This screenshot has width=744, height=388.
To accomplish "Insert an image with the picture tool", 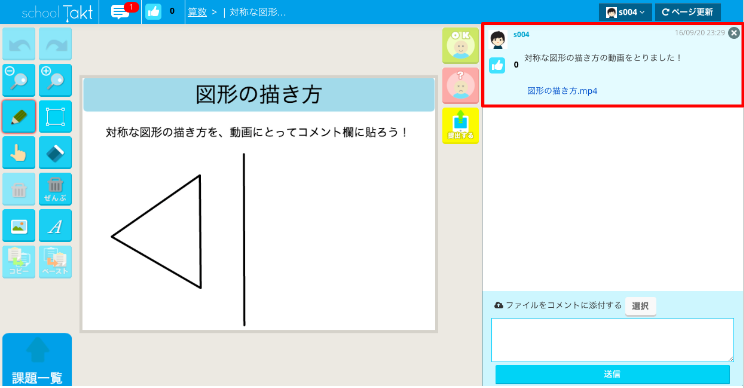I will click(19, 226).
